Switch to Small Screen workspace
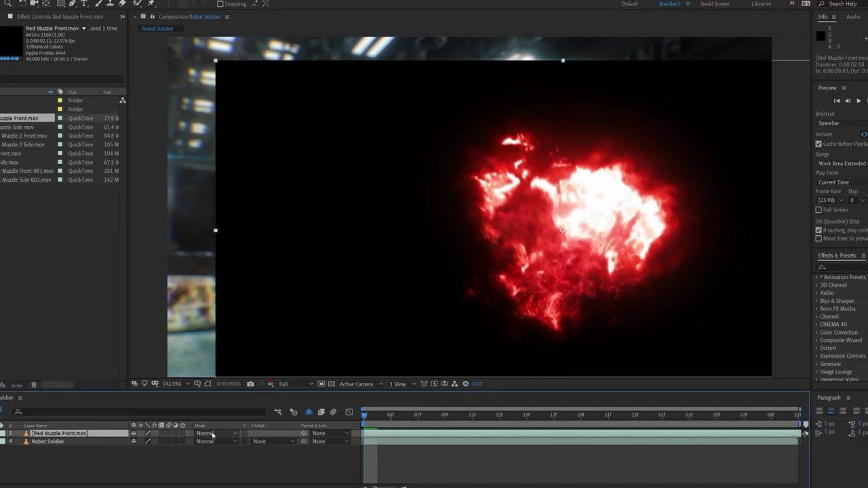The image size is (868, 488). [x=715, y=4]
